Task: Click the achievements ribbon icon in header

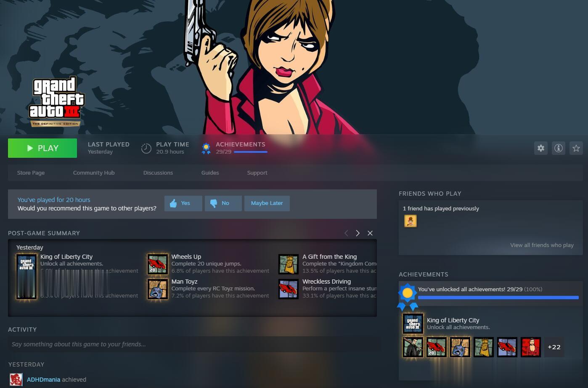Action: pyautogui.click(x=206, y=149)
